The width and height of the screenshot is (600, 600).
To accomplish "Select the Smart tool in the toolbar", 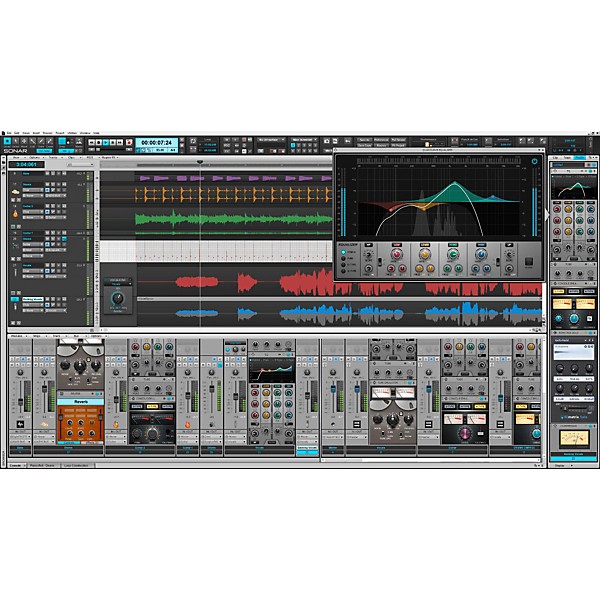I will [x=7, y=142].
